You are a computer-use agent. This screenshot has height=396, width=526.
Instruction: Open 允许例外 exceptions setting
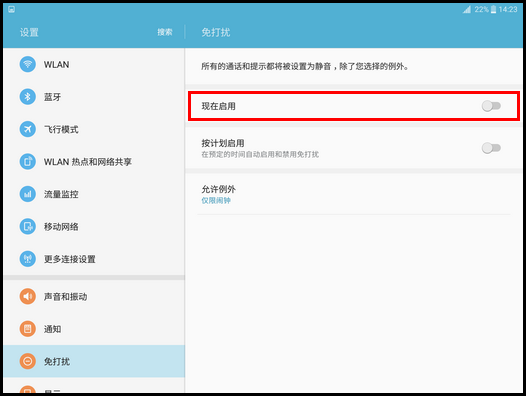(354, 194)
